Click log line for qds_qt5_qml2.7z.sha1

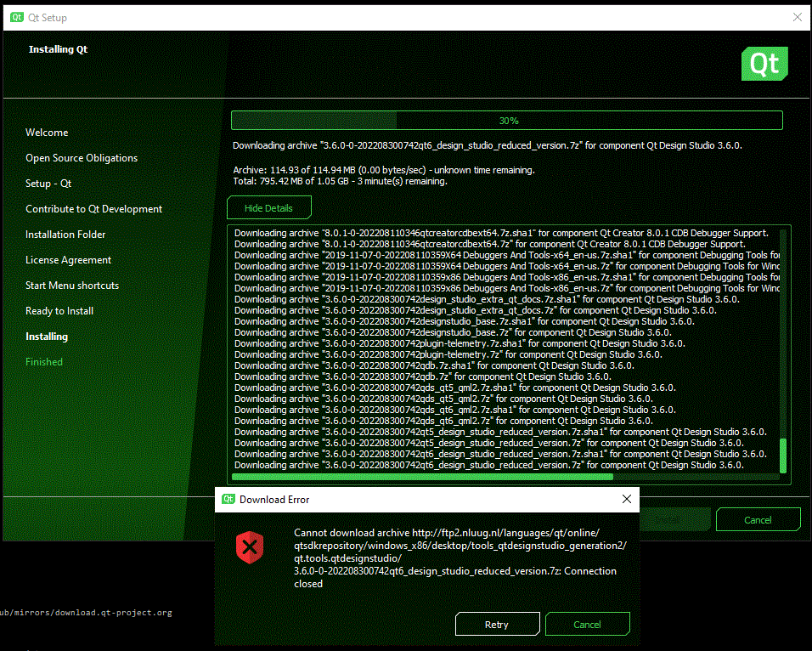455,388
